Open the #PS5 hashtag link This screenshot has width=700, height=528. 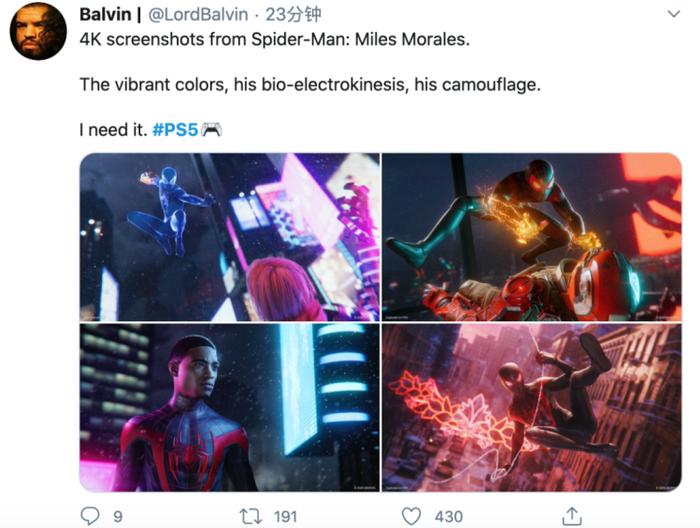pos(175,130)
